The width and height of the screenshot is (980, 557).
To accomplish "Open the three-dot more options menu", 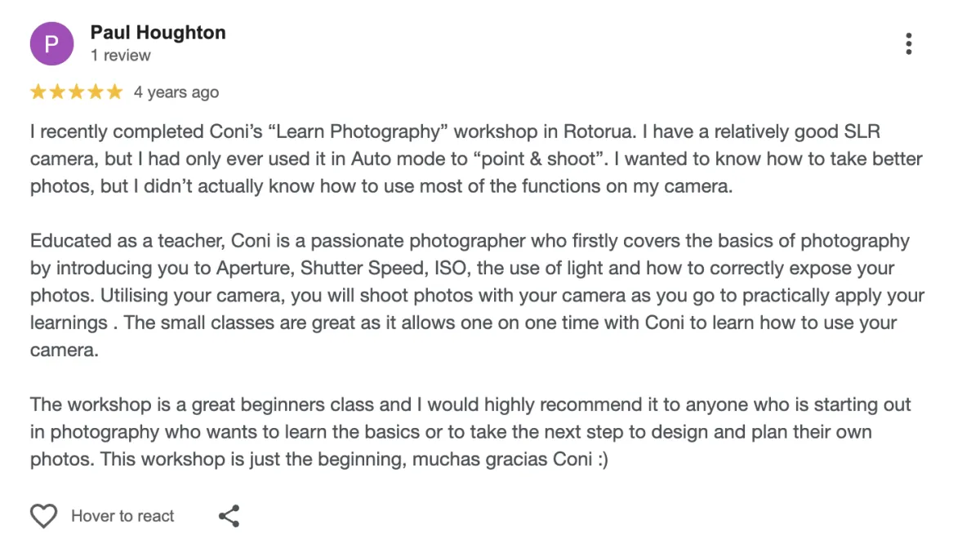I will (908, 44).
